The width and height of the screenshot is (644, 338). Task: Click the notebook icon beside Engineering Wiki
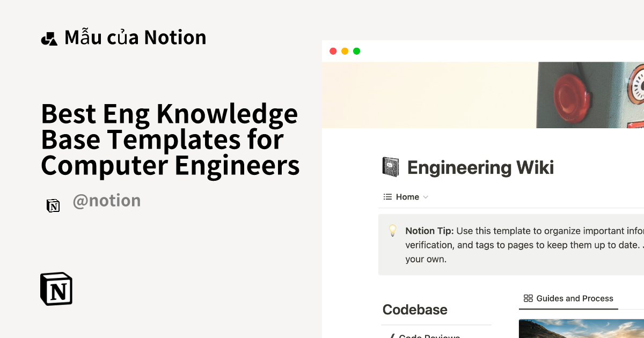click(390, 167)
